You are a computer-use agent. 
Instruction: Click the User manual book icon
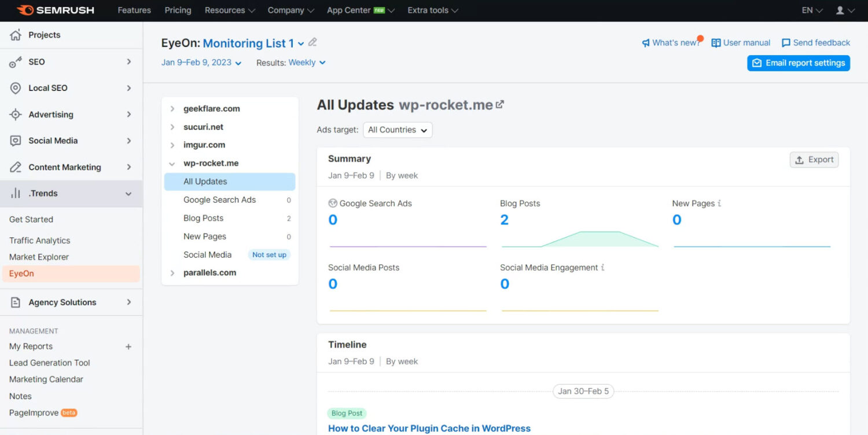click(716, 43)
